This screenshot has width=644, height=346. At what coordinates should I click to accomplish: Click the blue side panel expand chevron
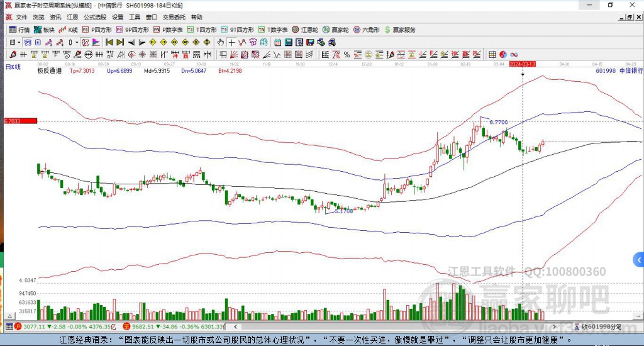coord(639,260)
